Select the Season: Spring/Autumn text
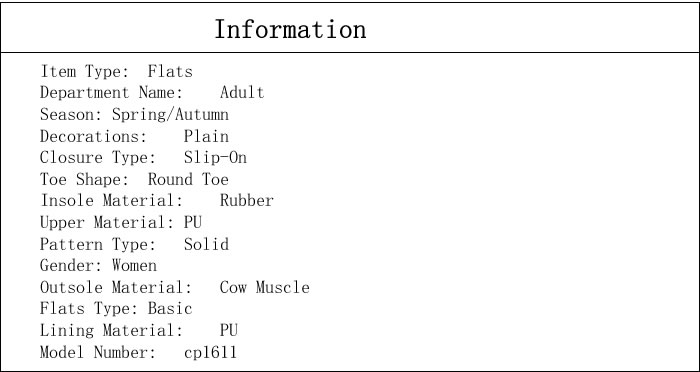This screenshot has width=700, height=372. 134,115
